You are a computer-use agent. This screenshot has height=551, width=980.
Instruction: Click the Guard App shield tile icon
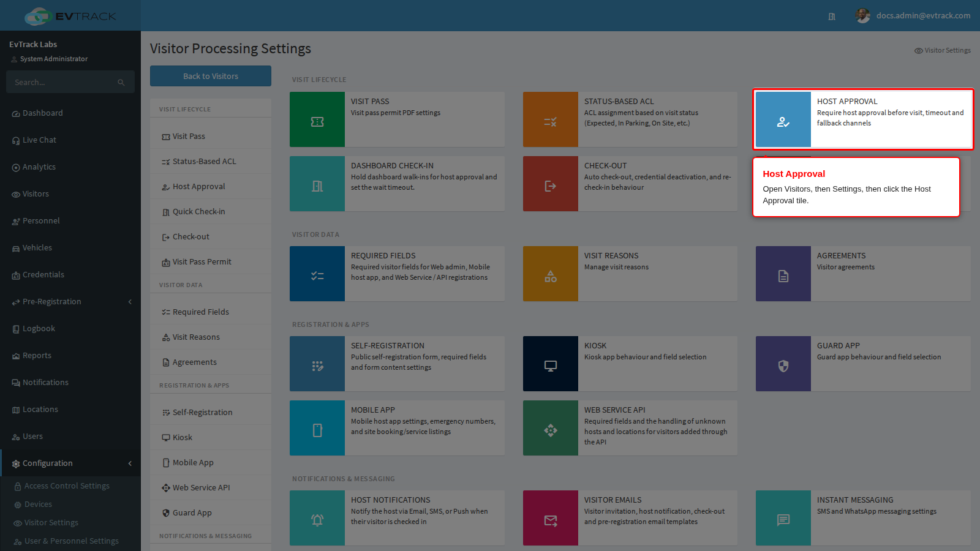tap(783, 364)
